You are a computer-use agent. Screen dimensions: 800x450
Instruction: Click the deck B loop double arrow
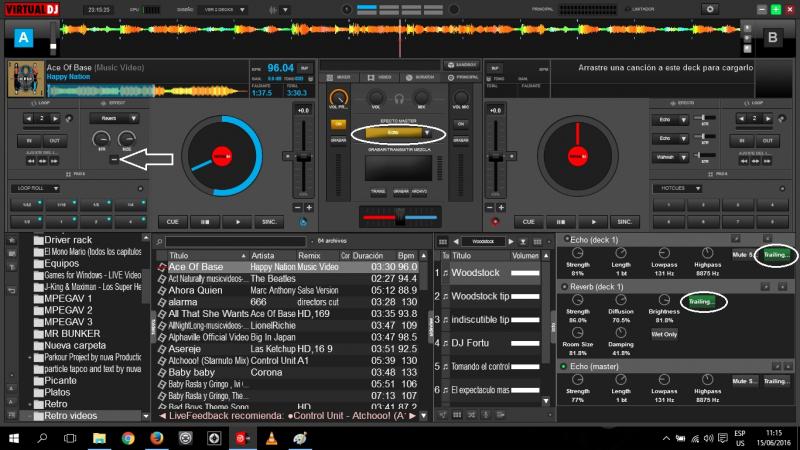768,118
